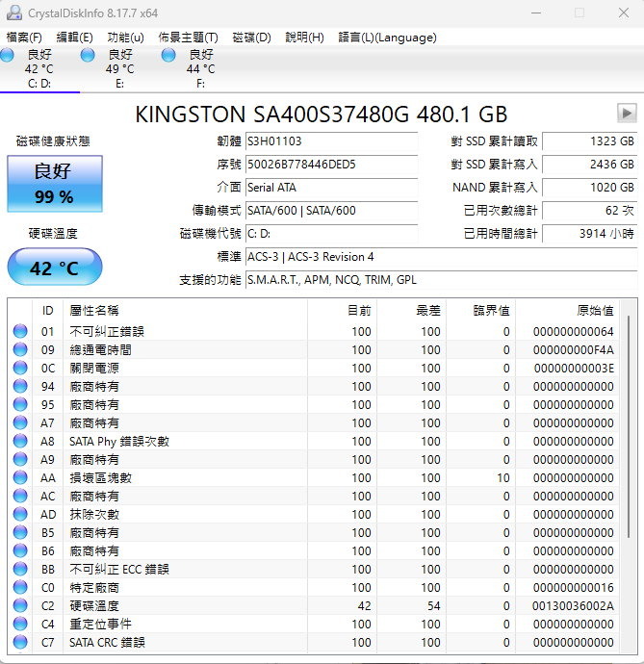Image resolution: width=644 pixels, height=664 pixels.
Task: Click status orb for attribute 09 row
Action: pyautogui.click(x=20, y=349)
